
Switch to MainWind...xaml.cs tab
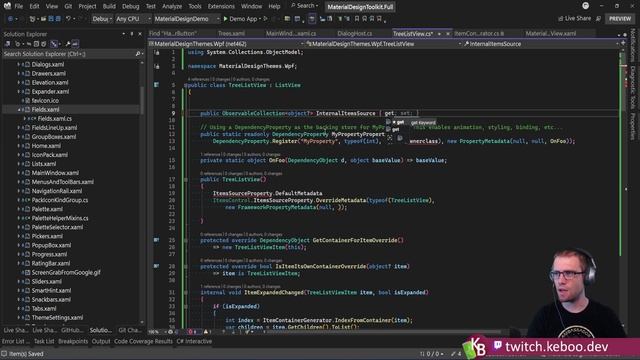[x=291, y=34]
